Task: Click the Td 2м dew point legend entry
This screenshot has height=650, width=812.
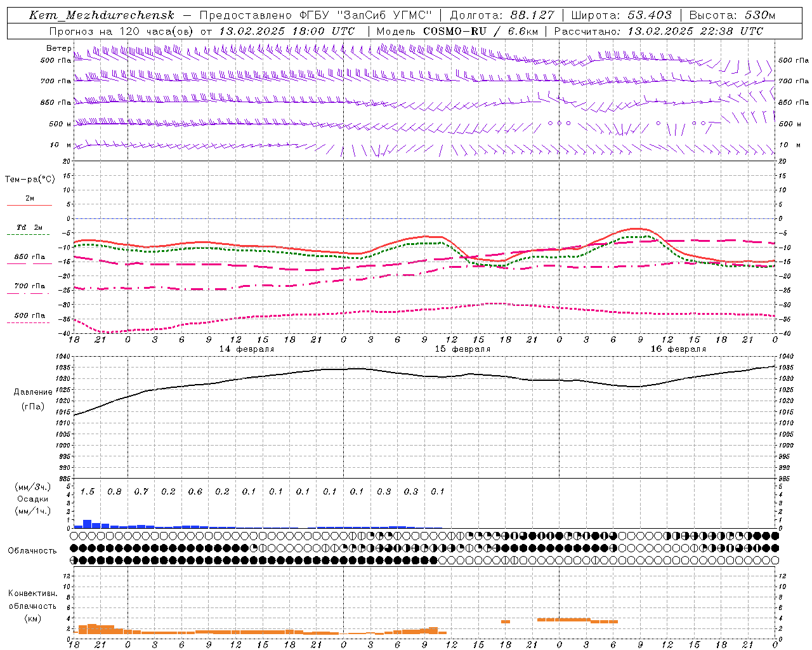Action: coord(29,230)
